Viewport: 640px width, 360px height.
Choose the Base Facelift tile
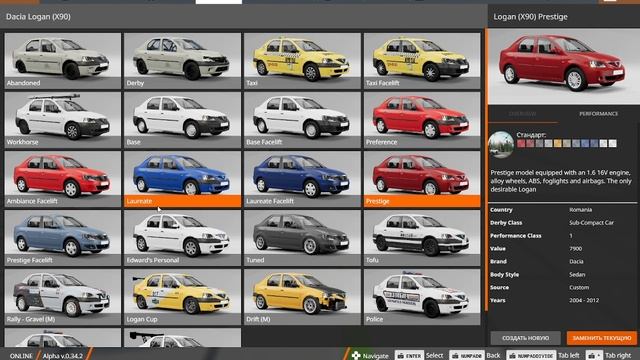point(302,120)
